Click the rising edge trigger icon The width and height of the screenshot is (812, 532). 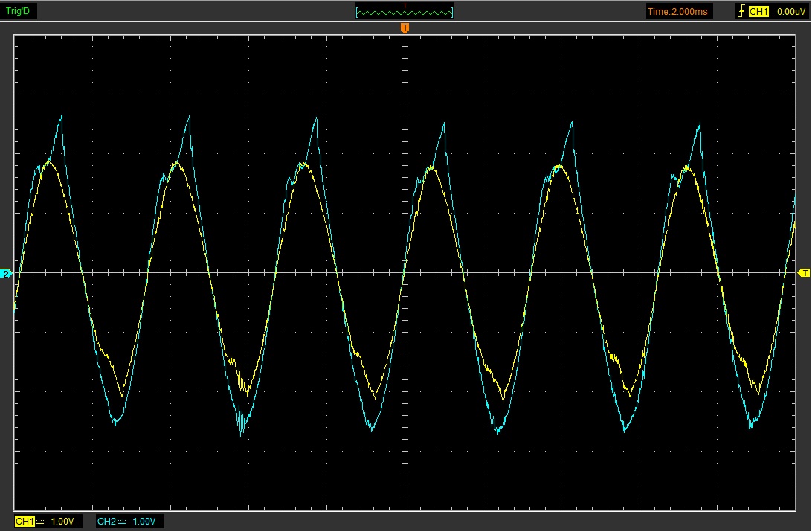click(x=741, y=11)
